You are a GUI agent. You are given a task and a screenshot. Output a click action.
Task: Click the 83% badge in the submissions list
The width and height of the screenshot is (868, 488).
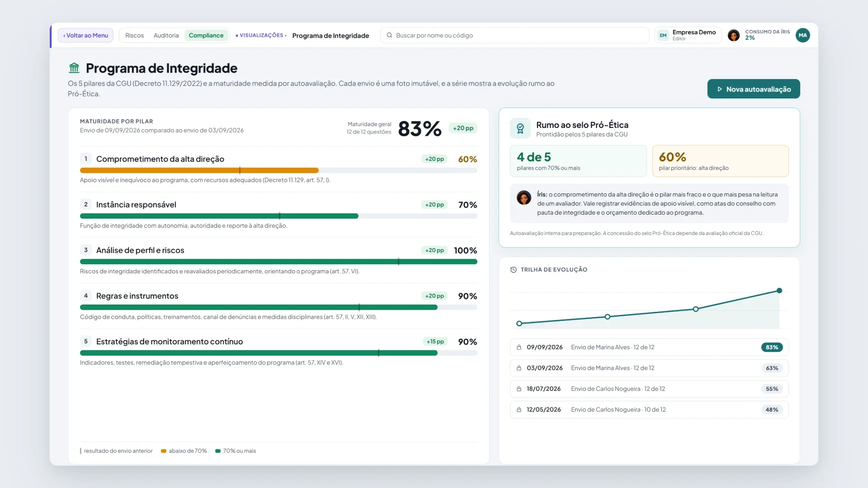[772, 347]
